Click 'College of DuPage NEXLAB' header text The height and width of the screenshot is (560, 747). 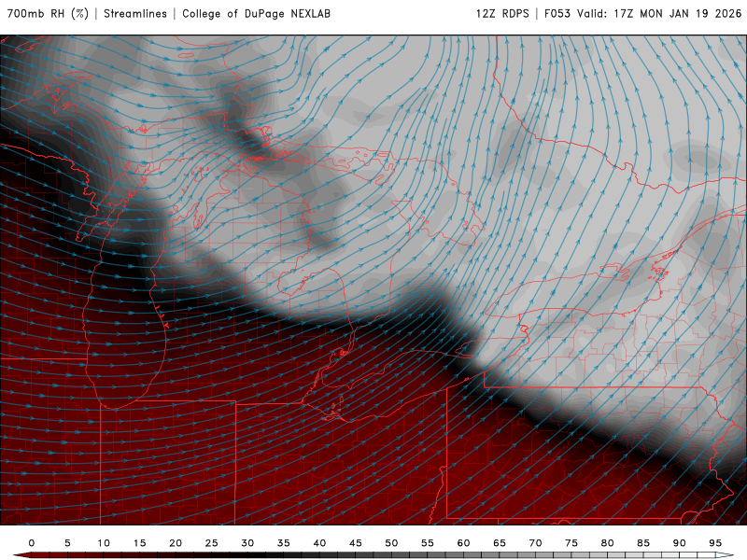pyautogui.click(x=256, y=14)
